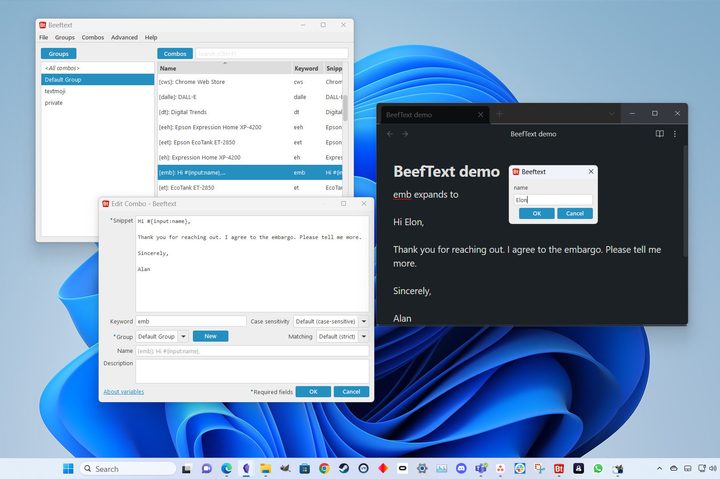Click the red diamond app in taskbar
The width and height of the screenshot is (720, 479).
pyautogui.click(x=383, y=468)
